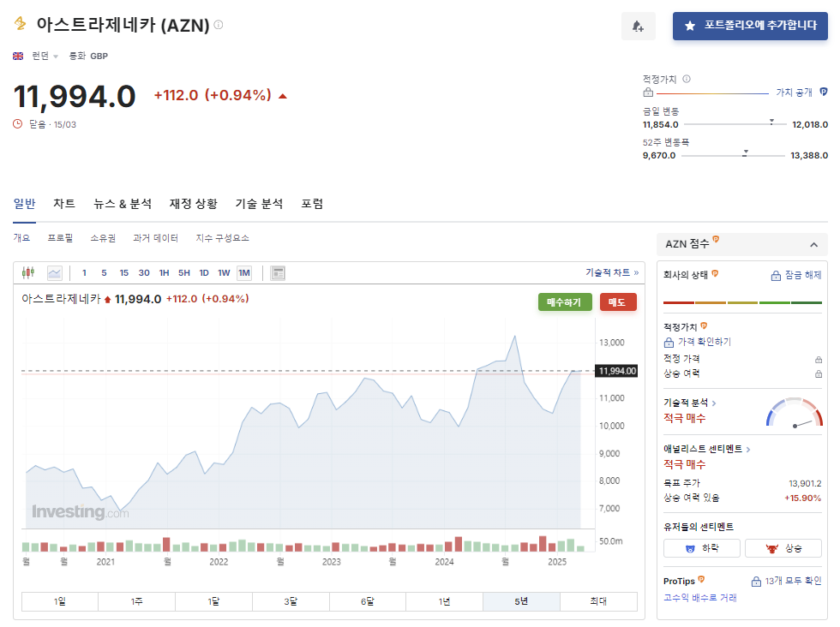
Task: Switch to candlestick chart type
Action: pyautogui.click(x=28, y=272)
